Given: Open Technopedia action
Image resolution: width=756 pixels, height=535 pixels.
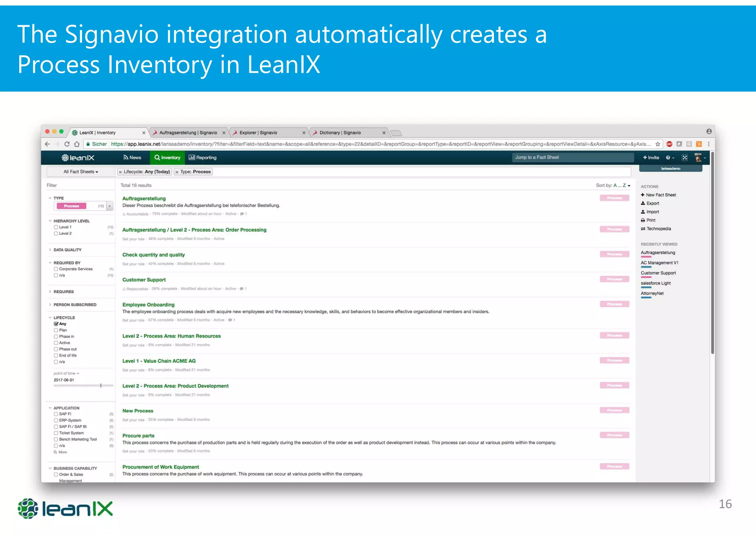Looking at the screenshot, I should pos(656,229).
